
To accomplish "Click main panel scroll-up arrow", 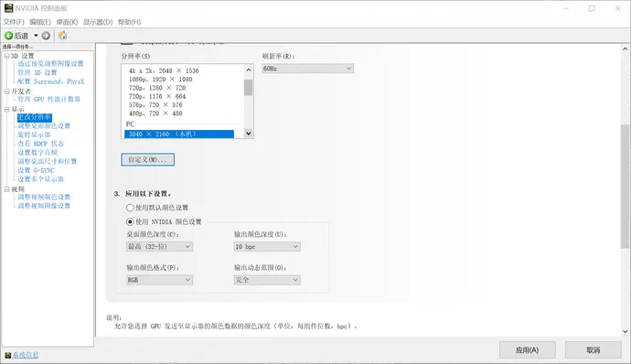I will pyautogui.click(x=625, y=48).
